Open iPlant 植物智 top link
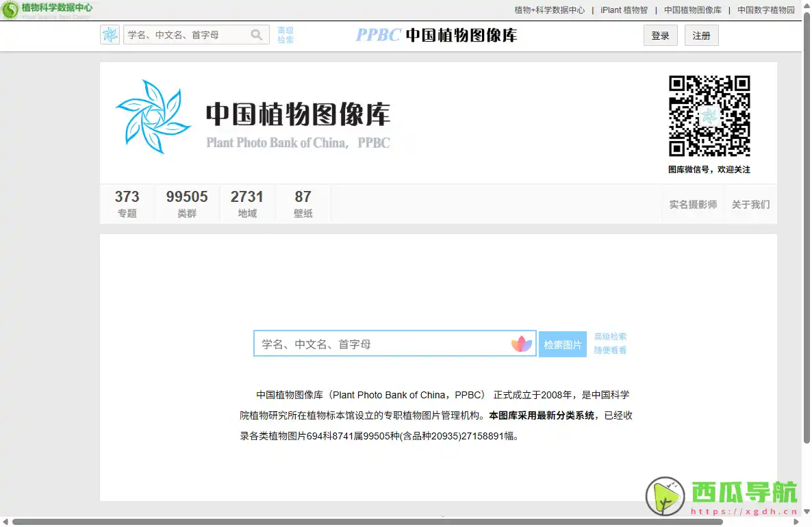Screen dimensions: 812x527 tap(624, 10)
